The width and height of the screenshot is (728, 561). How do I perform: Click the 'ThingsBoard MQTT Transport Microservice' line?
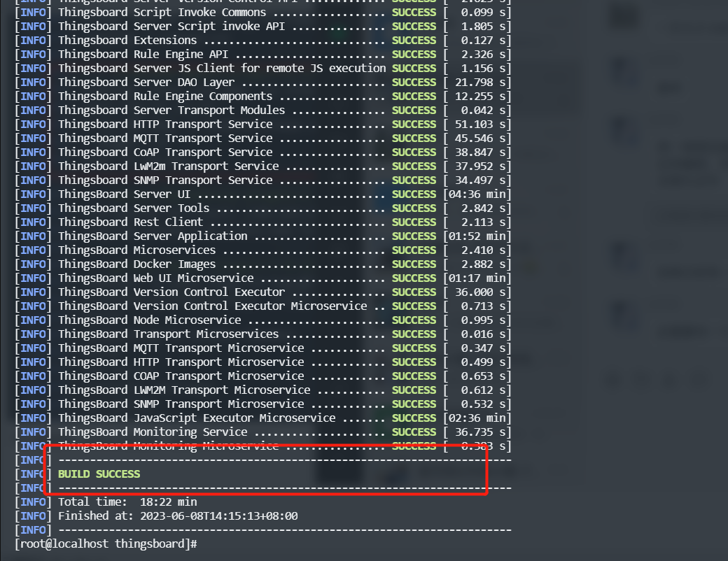(x=262, y=348)
